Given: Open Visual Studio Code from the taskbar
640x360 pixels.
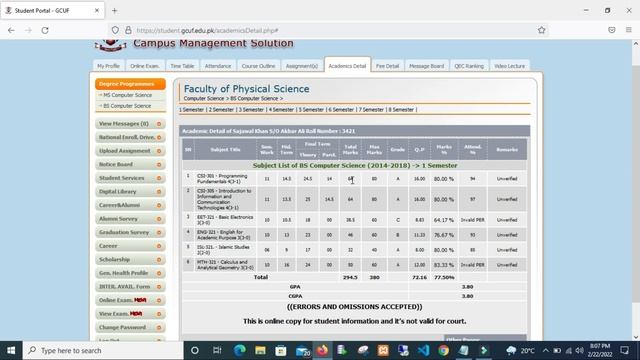Looking at the screenshot, I should point(423,350).
